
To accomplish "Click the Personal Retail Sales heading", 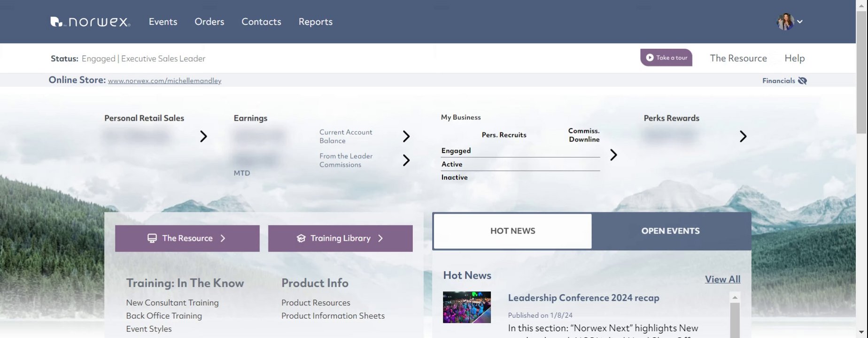I will click(144, 118).
